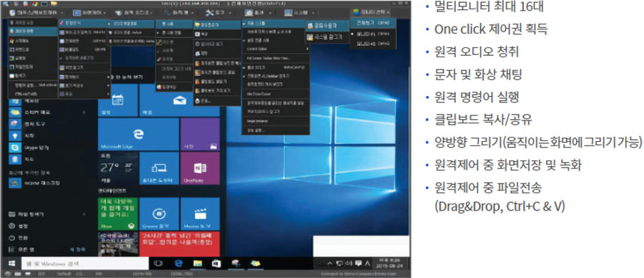Viewport: 644px width, 278px height.
Task: Open the Movies & TV tile
Action: [x=200, y=214]
